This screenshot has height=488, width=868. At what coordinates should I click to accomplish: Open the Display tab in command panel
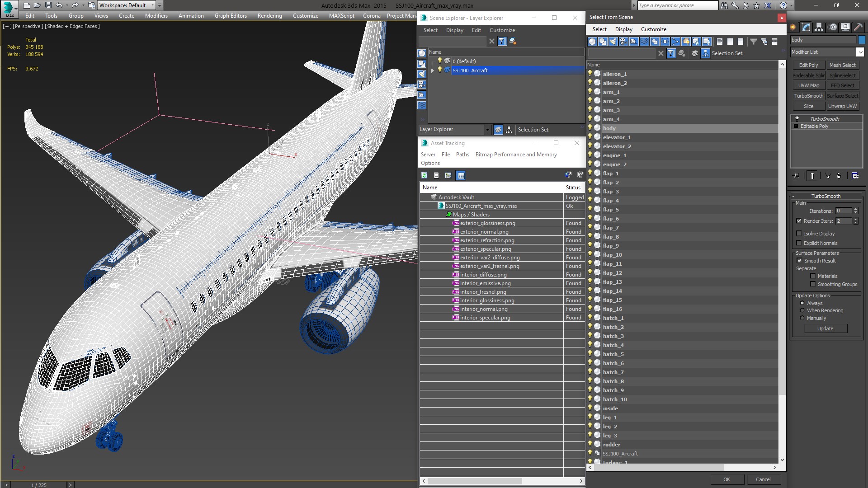pos(846,28)
